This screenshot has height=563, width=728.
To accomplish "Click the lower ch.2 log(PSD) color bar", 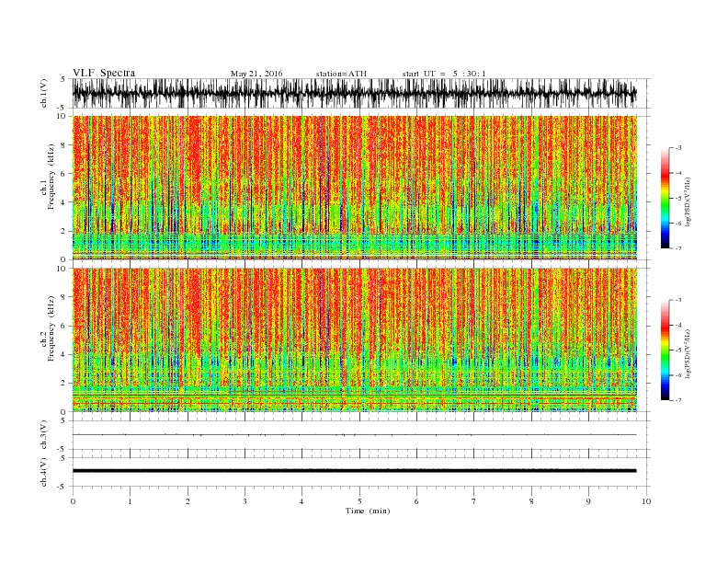I will pos(665,350).
